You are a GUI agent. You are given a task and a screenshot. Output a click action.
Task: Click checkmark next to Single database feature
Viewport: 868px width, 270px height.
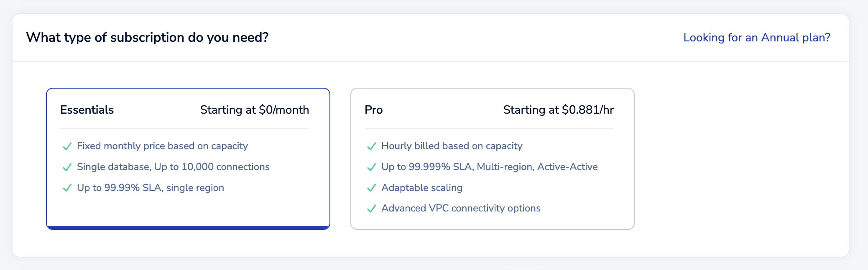coord(67,167)
